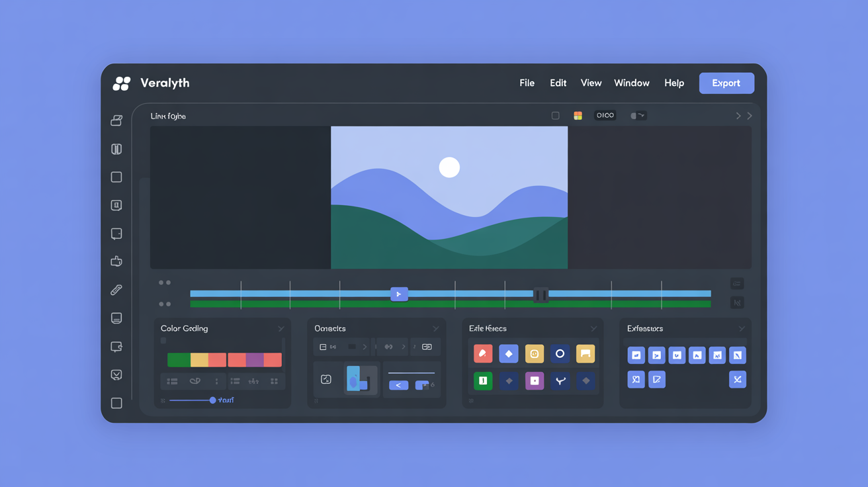
Task: Click the link/loop icon in Color Grading
Action: coord(195,381)
